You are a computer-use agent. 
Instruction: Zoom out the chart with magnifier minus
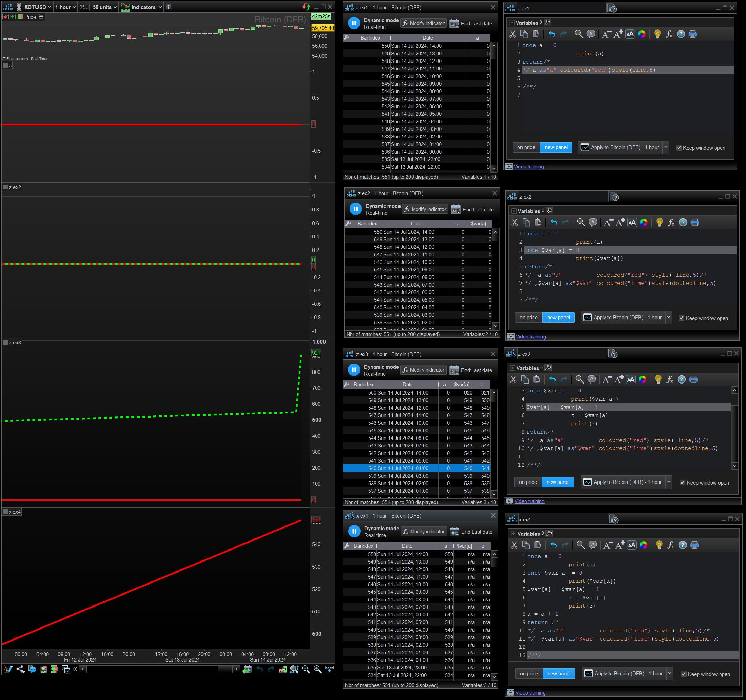(x=306, y=669)
